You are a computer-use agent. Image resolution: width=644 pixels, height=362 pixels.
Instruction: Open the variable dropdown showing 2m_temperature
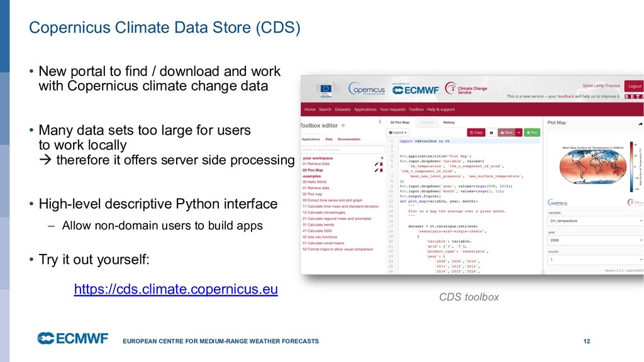pos(596,221)
